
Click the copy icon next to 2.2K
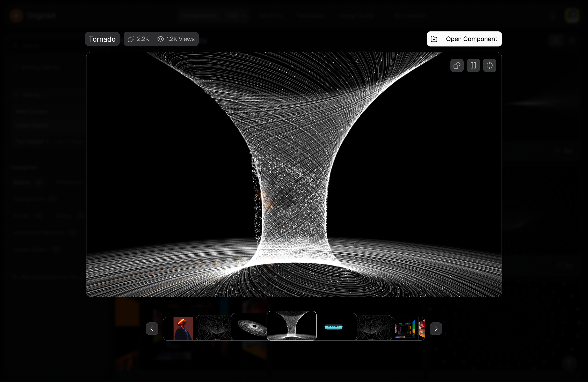point(131,39)
